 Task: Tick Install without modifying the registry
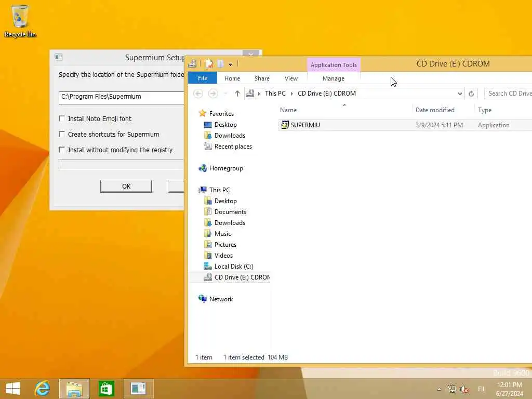(62, 150)
